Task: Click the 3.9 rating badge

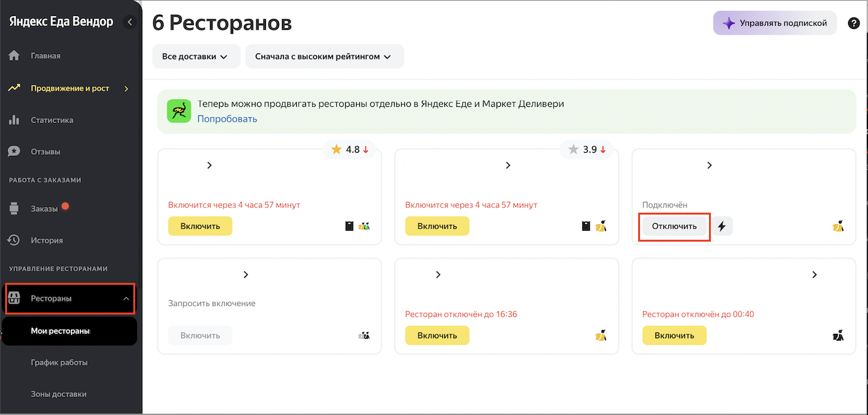Action: pos(588,150)
